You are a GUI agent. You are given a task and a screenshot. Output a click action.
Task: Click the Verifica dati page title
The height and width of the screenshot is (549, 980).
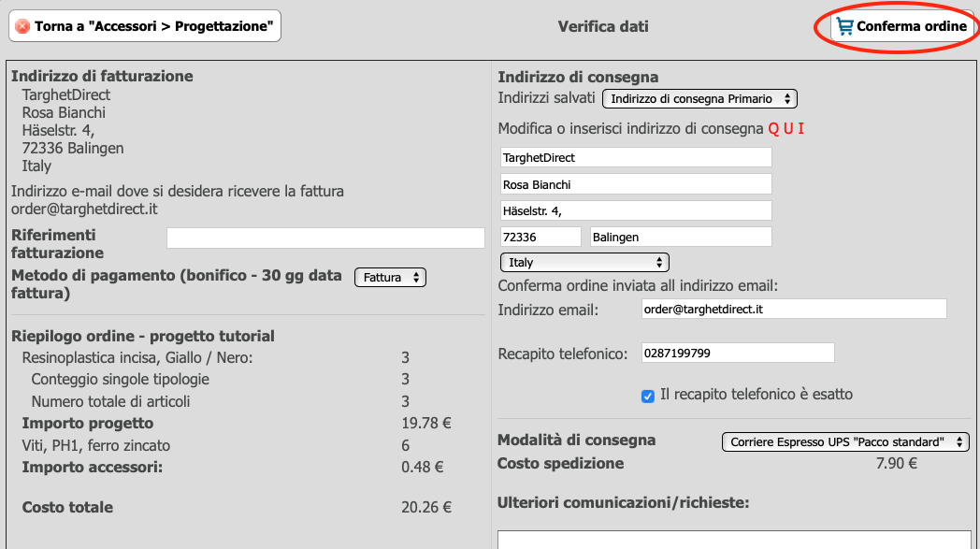[603, 26]
